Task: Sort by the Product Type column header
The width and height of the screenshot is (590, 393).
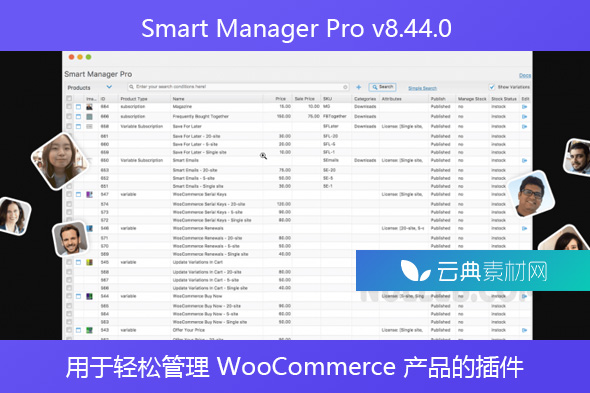Action: (x=134, y=99)
